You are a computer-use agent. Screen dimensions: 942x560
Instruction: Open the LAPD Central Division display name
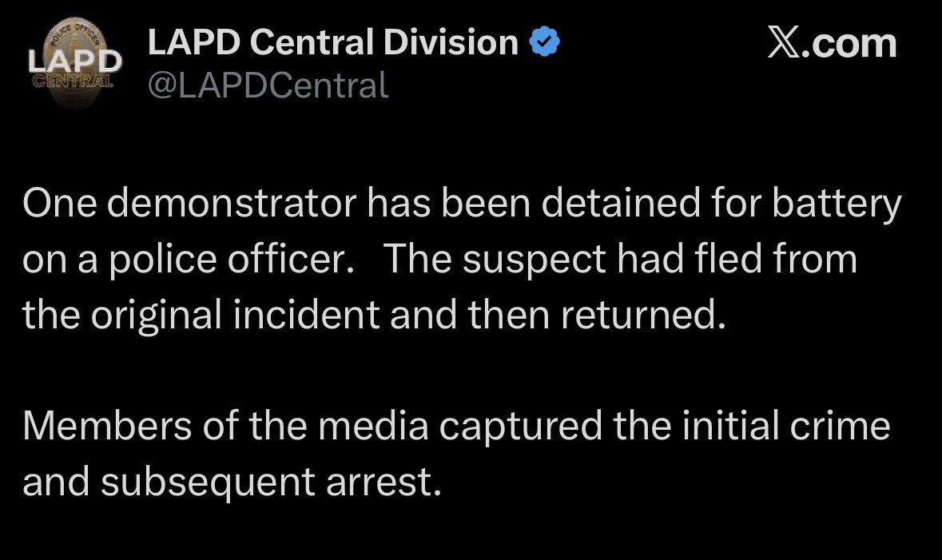coord(333,42)
